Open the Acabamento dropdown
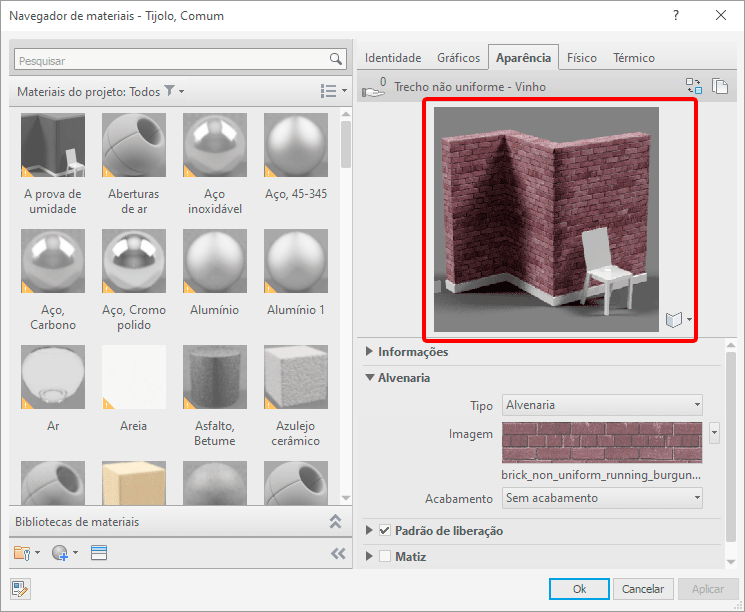Viewport: 745px width, 612px height. [x=602, y=498]
